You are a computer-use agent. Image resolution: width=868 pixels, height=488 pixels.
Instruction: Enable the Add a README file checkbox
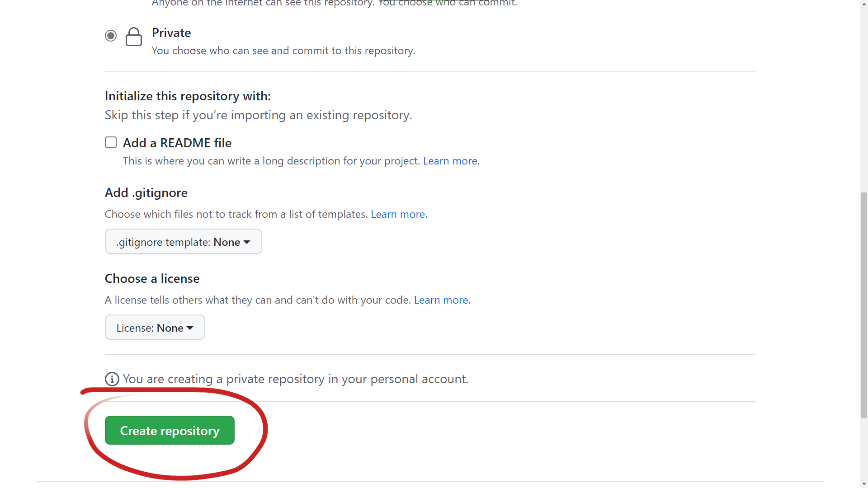111,143
